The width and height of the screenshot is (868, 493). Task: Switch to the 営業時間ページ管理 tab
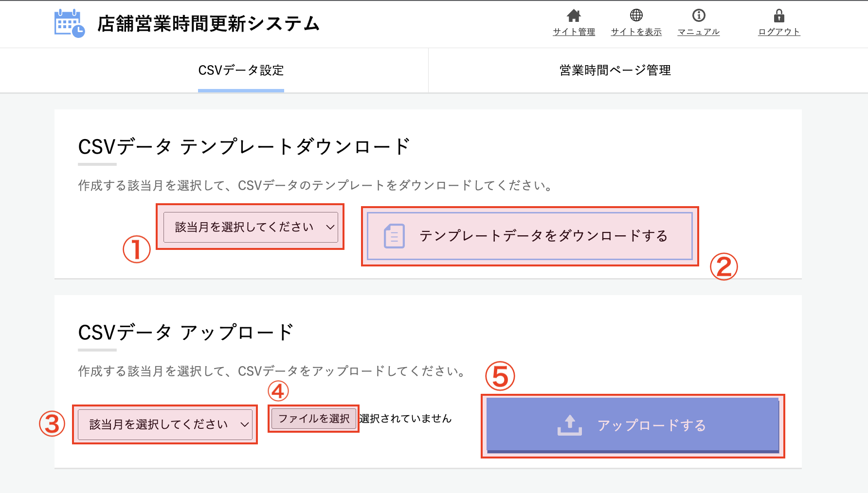pos(615,70)
